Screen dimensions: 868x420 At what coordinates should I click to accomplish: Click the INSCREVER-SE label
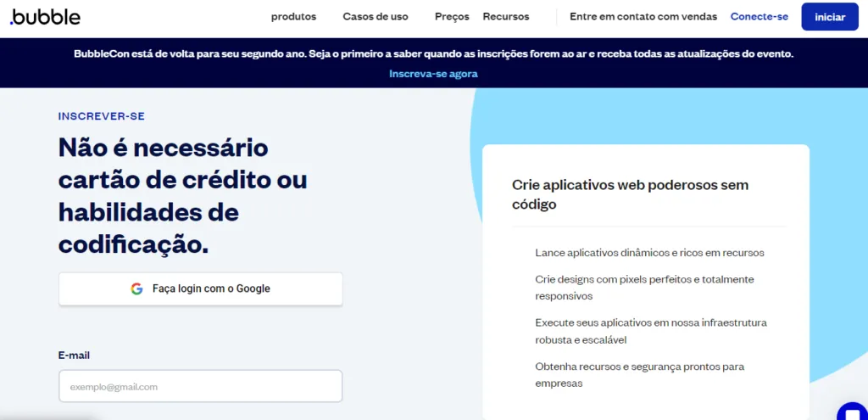[x=102, y=116]
